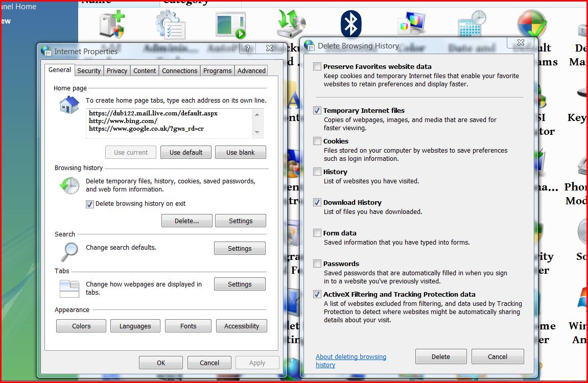The width and height of the screenshot is (588, 383).
Task: Check the History option
Action: (317, 172)
